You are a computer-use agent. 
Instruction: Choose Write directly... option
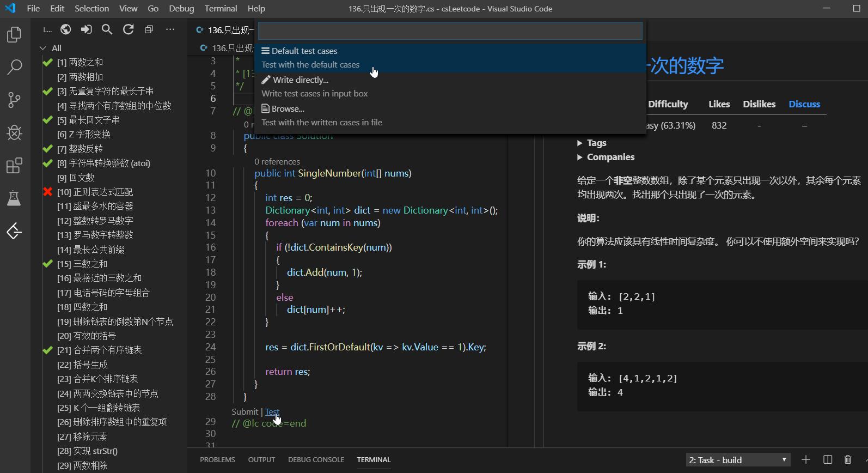[x=450, y=87]
